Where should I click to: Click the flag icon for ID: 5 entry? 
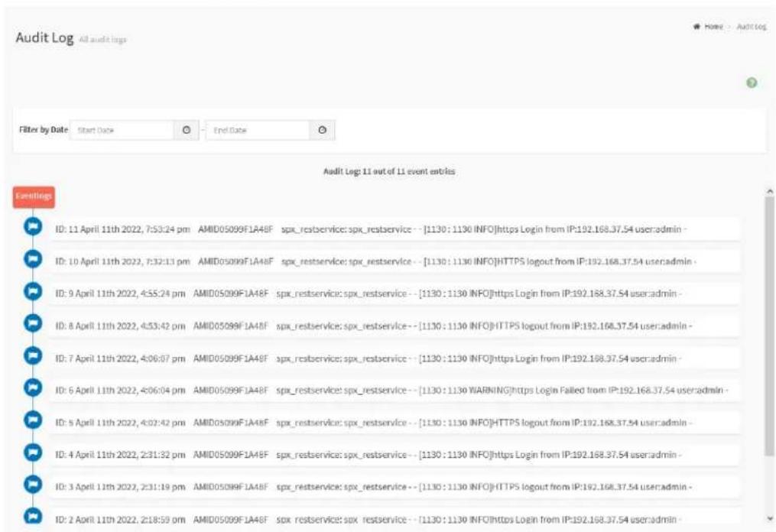(33, 420)
